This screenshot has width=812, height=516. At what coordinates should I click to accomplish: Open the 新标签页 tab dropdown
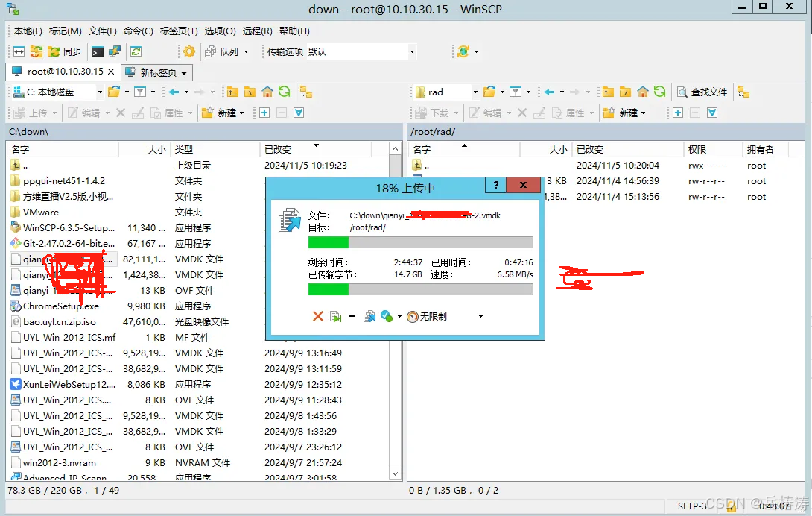[184, 72]
